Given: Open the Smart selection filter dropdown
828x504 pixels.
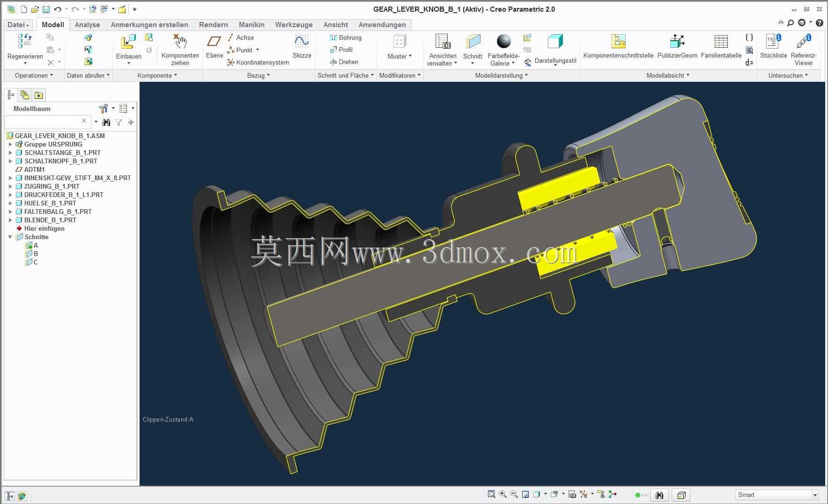Looking at the screenshot, I should coord(815,495).
